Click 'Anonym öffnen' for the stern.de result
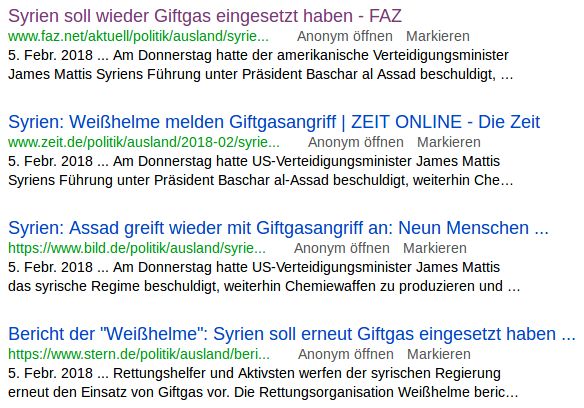 coord(346,354)
